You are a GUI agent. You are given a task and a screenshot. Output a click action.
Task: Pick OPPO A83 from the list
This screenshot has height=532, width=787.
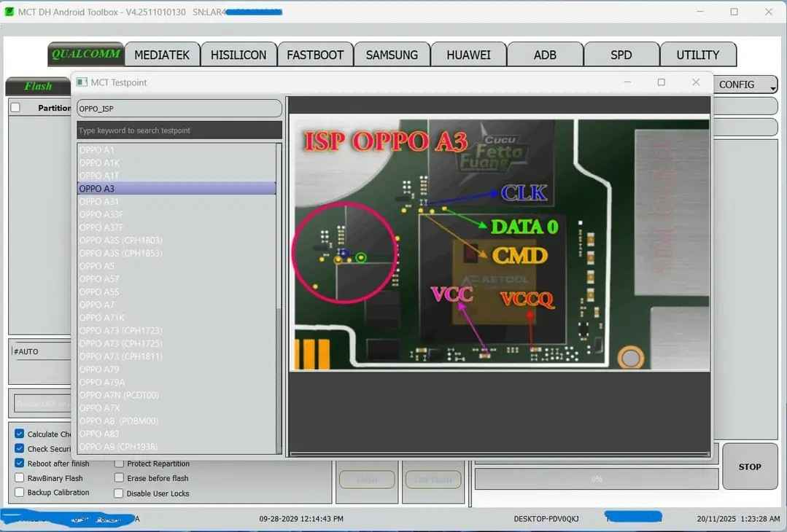[x=177, y=434]
